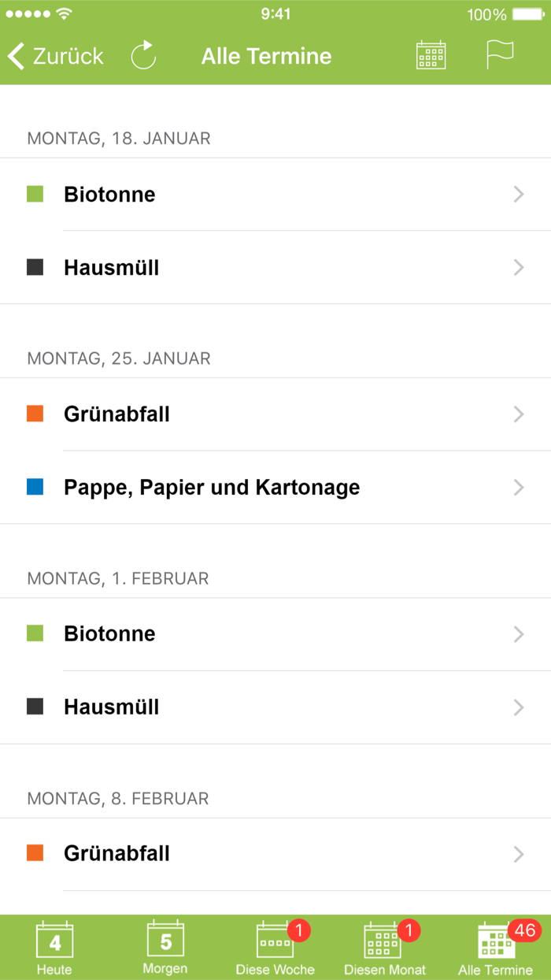Screen dimensions: 551x980
Task: Tap the blue square next to Pappe, Papier
Action: (x=37, y=487)
